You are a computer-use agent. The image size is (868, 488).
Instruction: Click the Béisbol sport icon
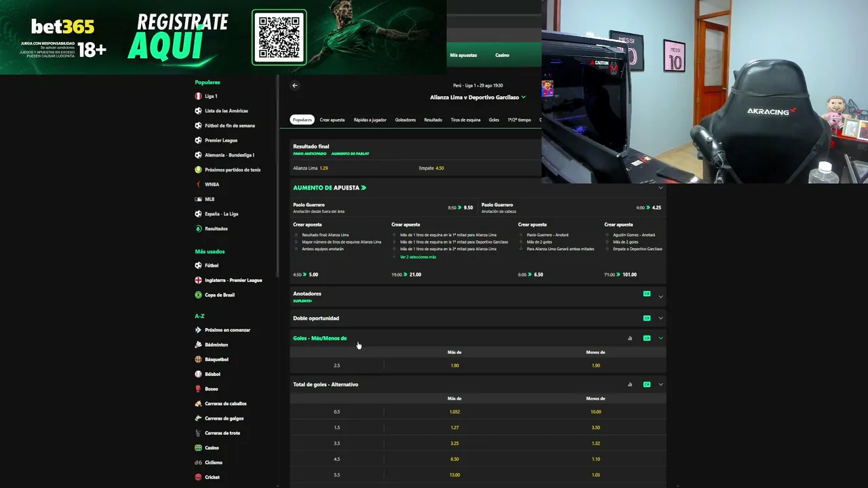(198, 374)
